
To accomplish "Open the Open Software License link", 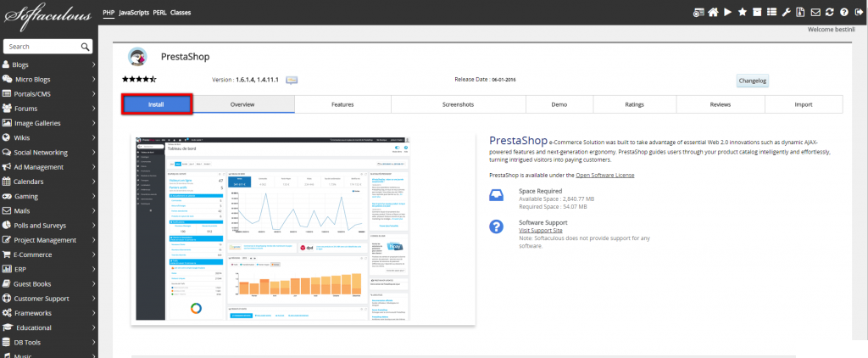I will 605,175.
